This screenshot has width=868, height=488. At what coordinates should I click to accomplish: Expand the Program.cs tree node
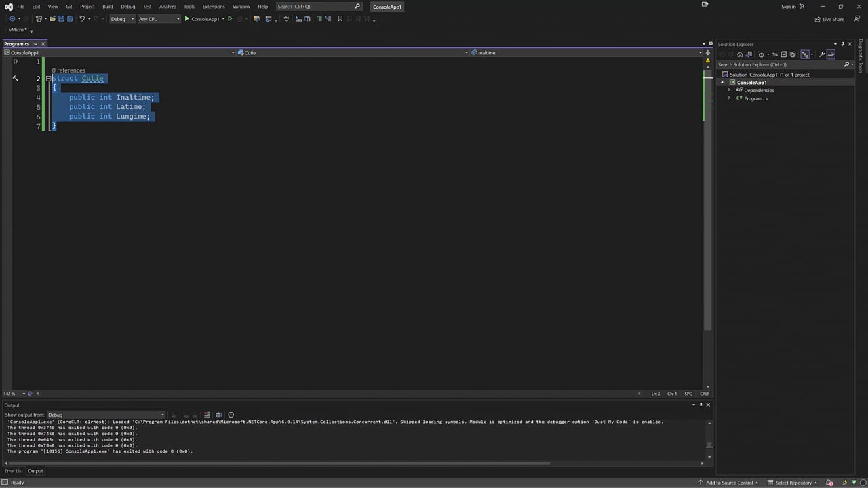[729, 98]
